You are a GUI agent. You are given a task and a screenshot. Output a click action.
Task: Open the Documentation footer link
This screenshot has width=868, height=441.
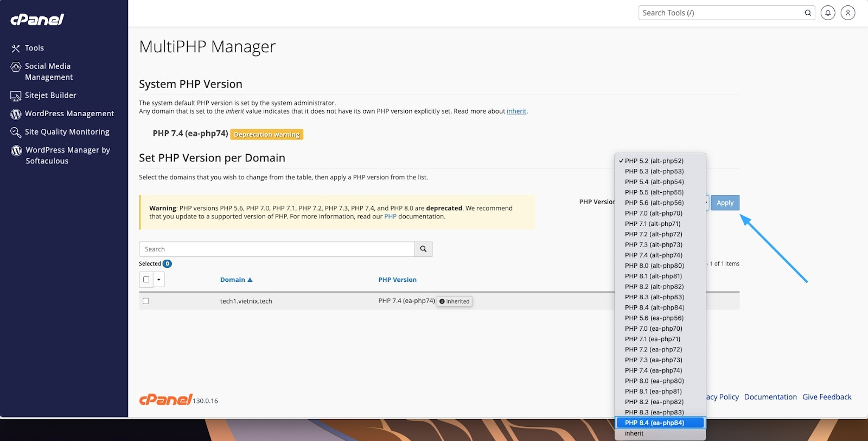pos(770,397)
